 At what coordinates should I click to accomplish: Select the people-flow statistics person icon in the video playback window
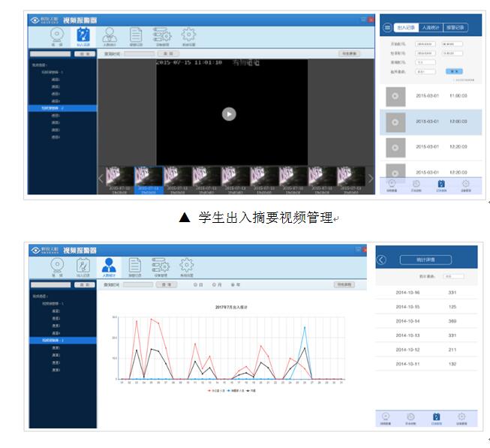coord(110,37)
